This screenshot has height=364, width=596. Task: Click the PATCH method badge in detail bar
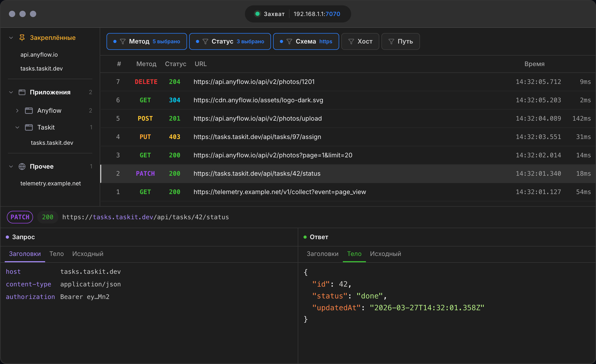point(20,217)
